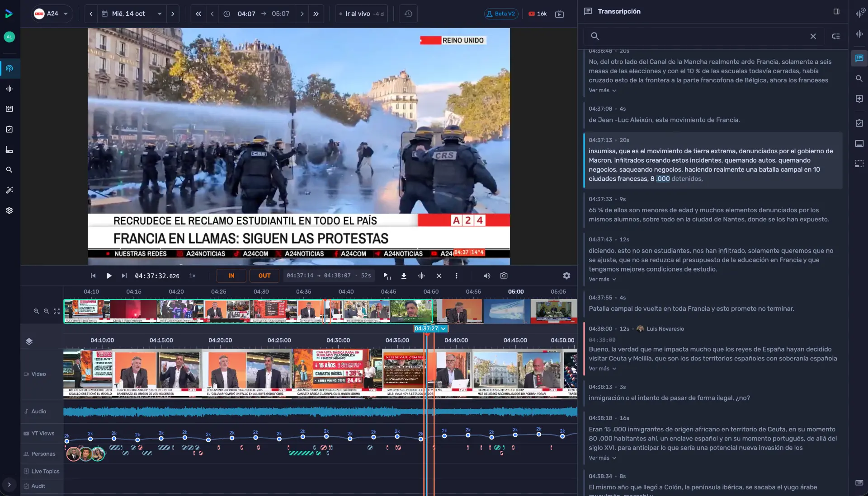Select the 04:37:33 transcript segment

712,210
